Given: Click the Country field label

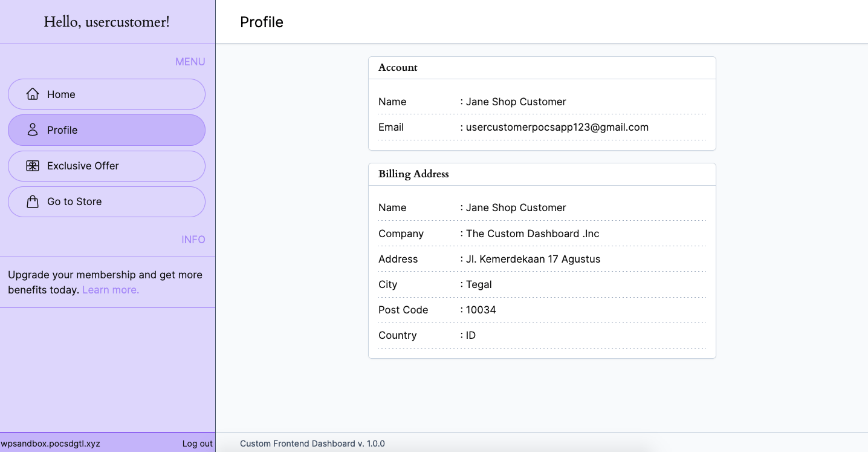Looking at the screenshot, I should [397, 335].
